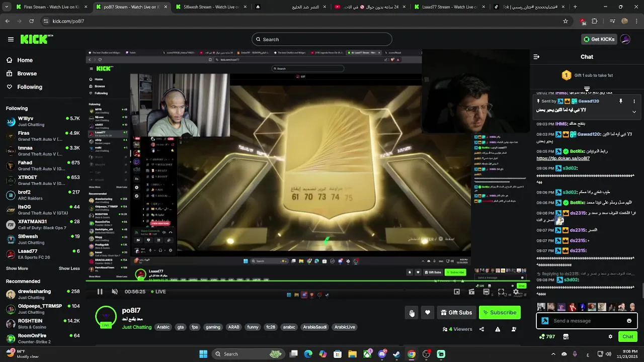Share the stream
644x362 pixels.
481,329
